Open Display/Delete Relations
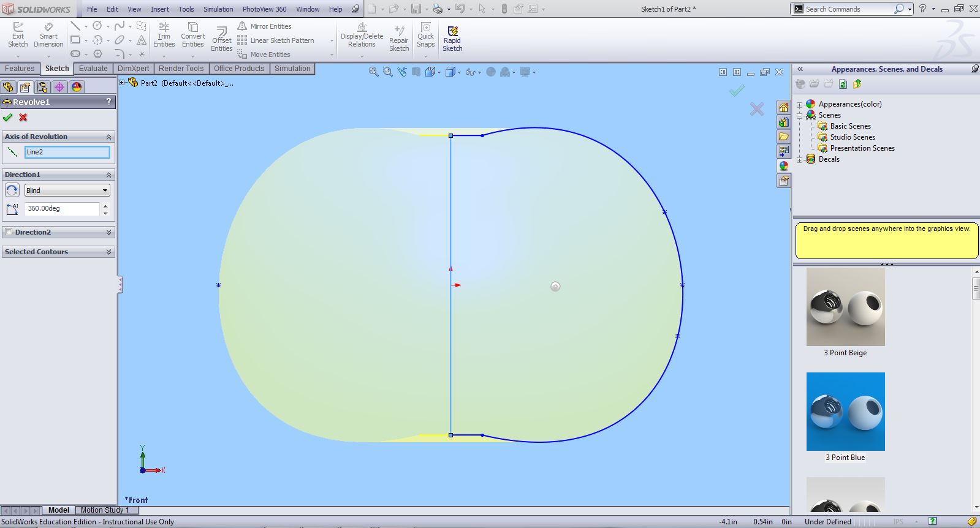 [362, 35]
